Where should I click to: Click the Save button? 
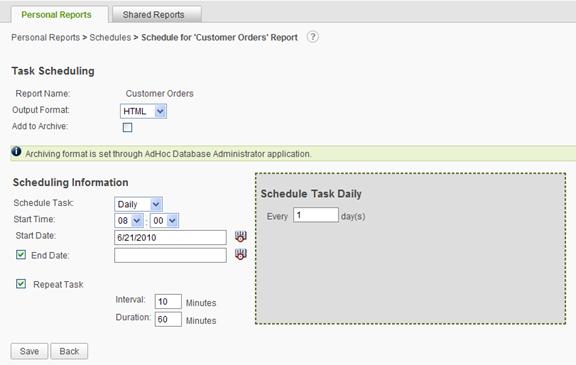point(29,351)
